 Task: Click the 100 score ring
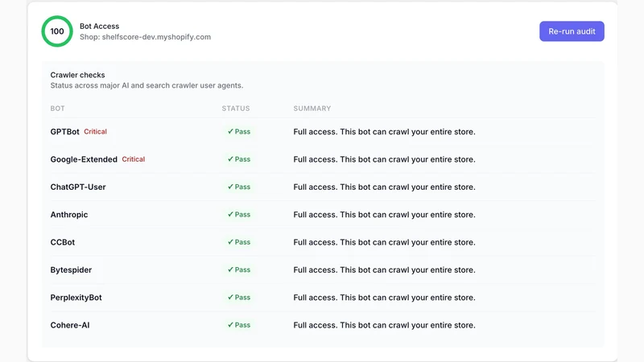tap(57, 31)
